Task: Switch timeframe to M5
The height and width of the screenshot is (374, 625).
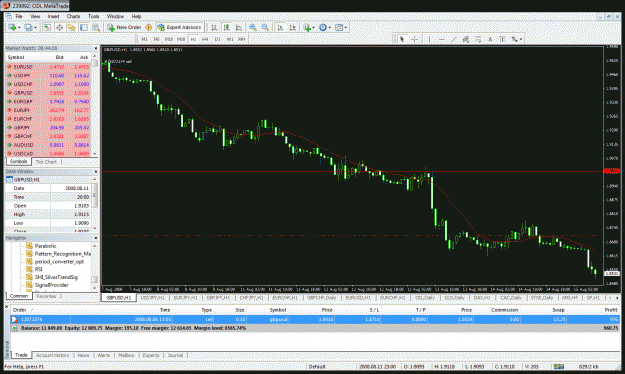Action: tap(156, 39)
